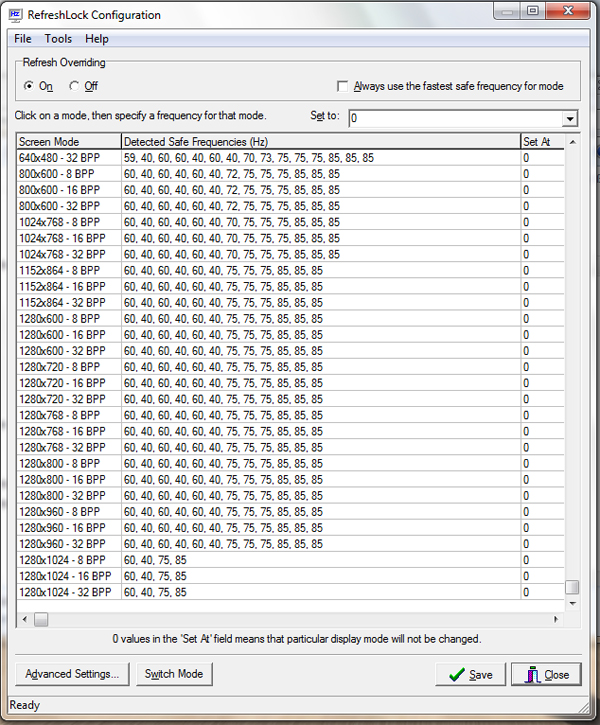Click Detected Safe Frequencies column header
Viewport: 600px width, 725px height.
[x=321, y=141]
